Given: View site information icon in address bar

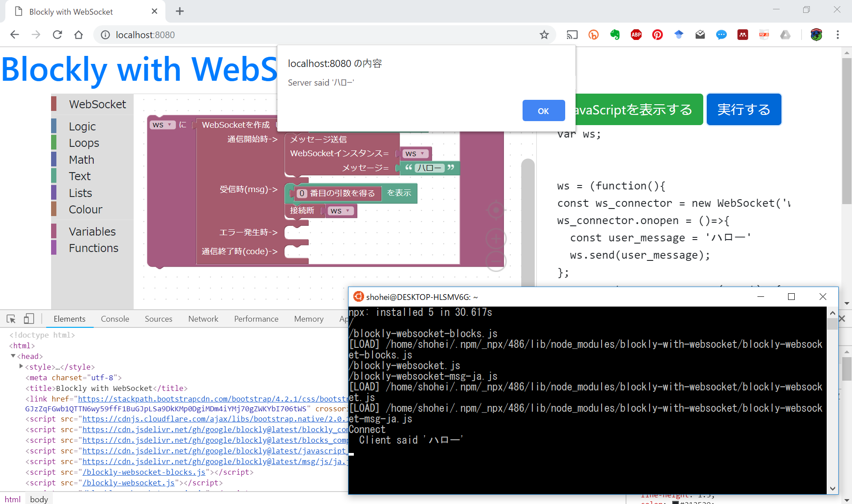Looking at the screenshot, I should [x=105, y=35].
